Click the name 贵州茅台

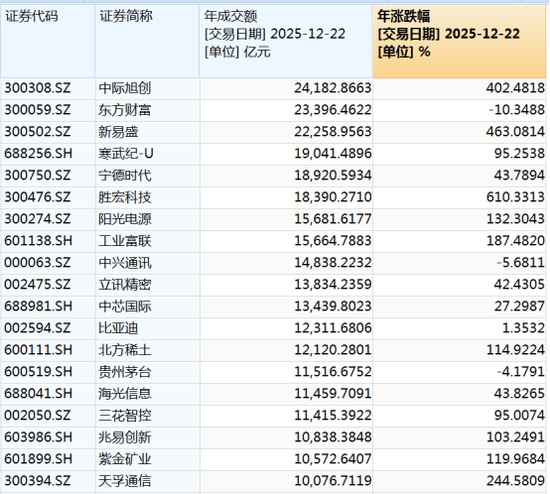(x=125, y=372)
